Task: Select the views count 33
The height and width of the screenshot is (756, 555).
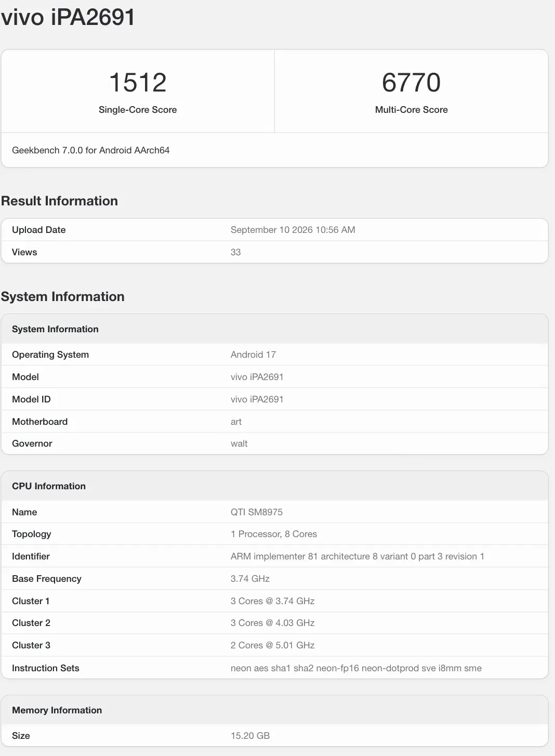Action: coord(236,252)
